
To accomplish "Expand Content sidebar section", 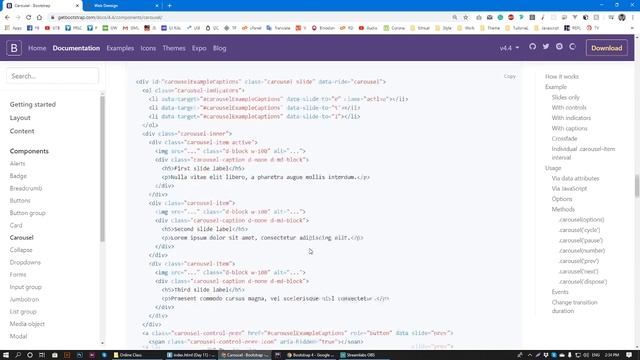I will click(x=22, y=131).
